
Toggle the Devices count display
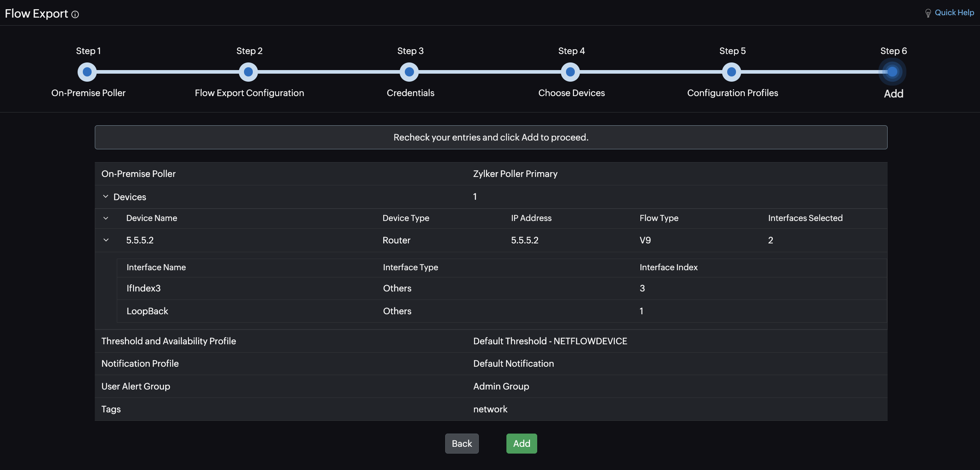point(105,197)
